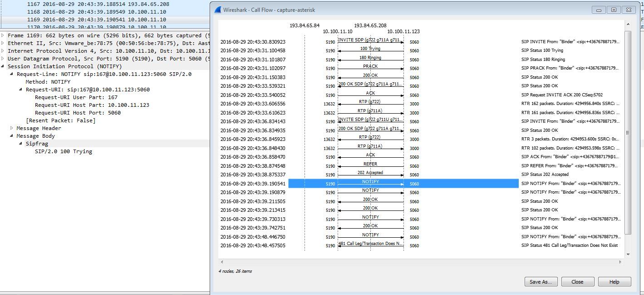Click comment 'SIP Request INVITE ACK 200 CSeq:5702'
The width and height of the screenshot is (644, 295).
point(562,95)
